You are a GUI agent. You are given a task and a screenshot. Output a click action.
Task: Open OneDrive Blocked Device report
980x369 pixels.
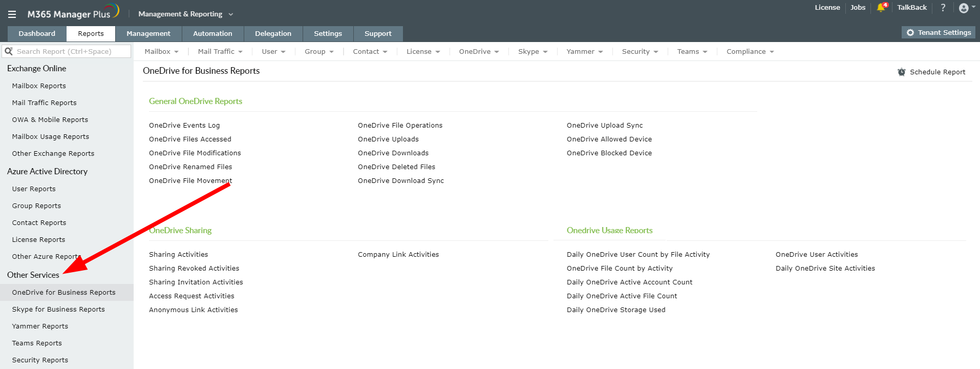[609, 153]
